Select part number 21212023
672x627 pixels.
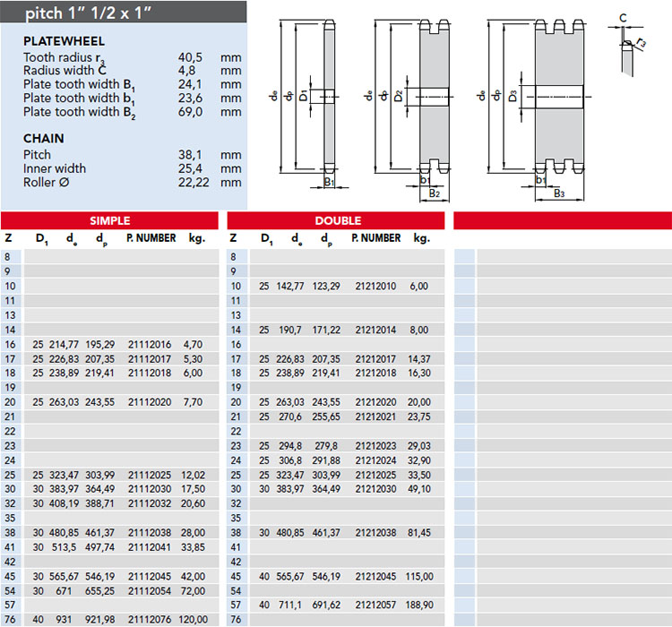[x=375, y=446]
